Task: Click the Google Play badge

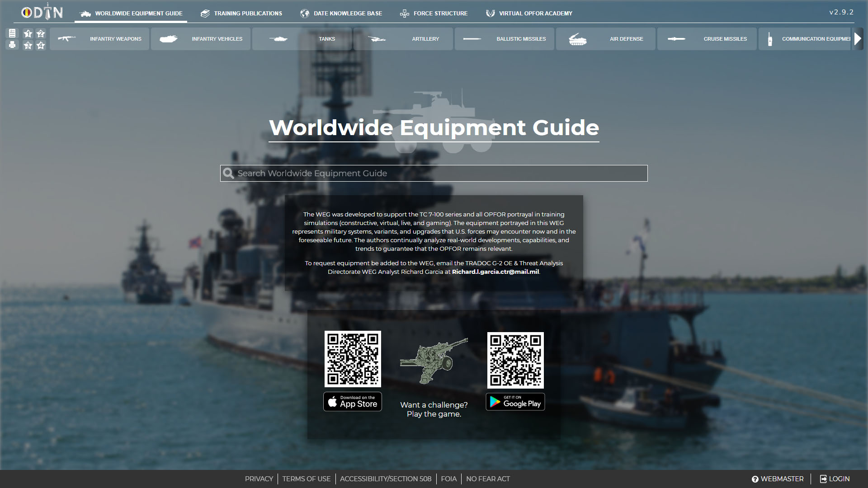Action: [x=515, y=402]
